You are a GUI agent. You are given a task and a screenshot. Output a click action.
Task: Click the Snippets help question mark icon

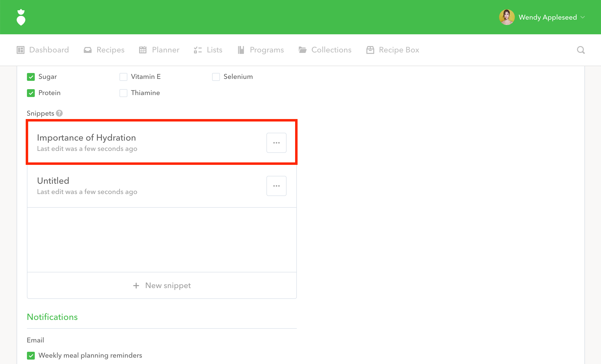pos(59,113)
